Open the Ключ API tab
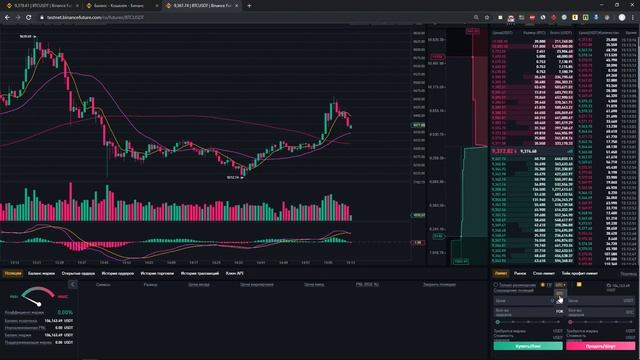Image resolution: width=640 pixels, height=360 pixels. [x=235, y=273]
